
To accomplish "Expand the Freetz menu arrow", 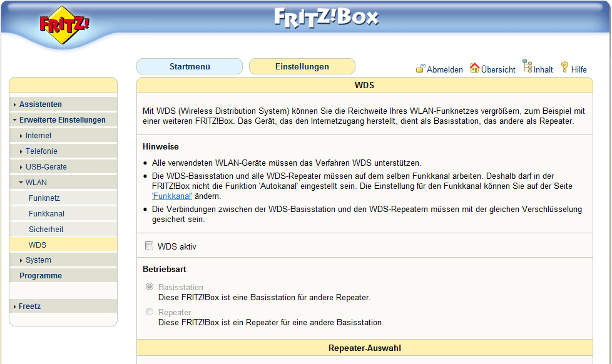I will click(15, 306).
